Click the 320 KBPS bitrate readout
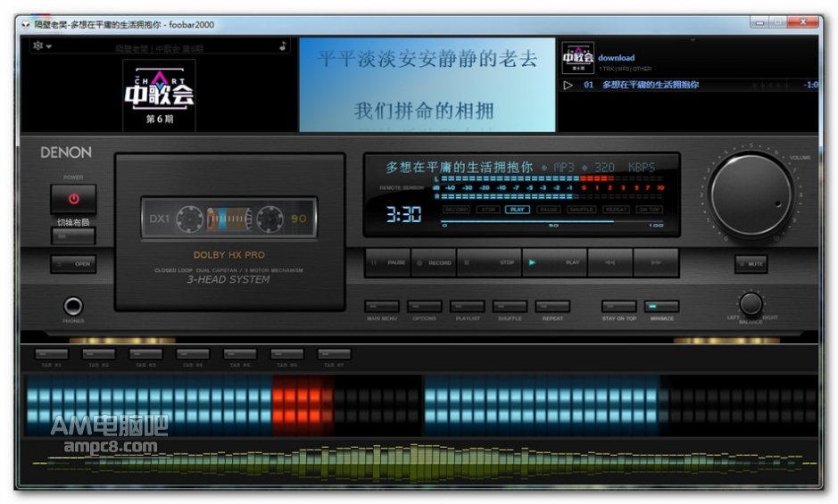 point(625,168)
